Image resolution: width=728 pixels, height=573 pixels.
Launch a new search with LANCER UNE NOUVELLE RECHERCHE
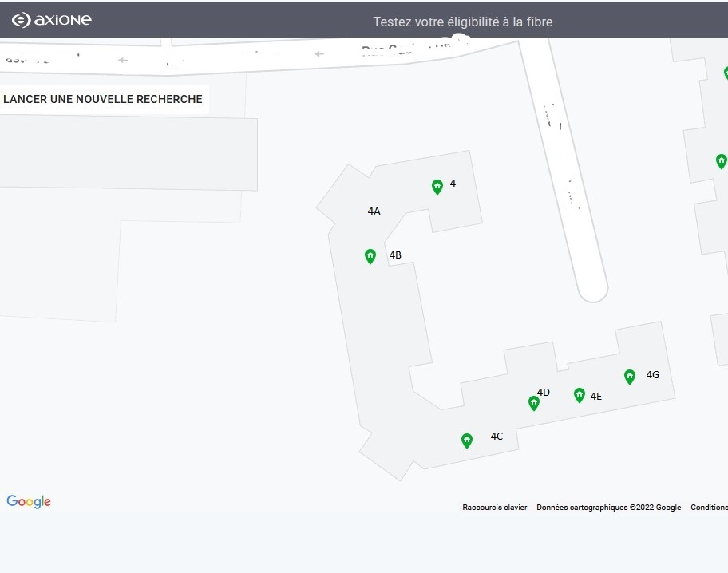pyautogui.click(x=103, y=99)
